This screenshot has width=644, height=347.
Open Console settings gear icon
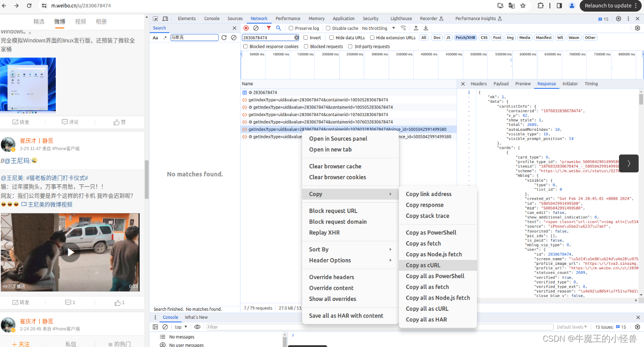[x=637, y=327]
